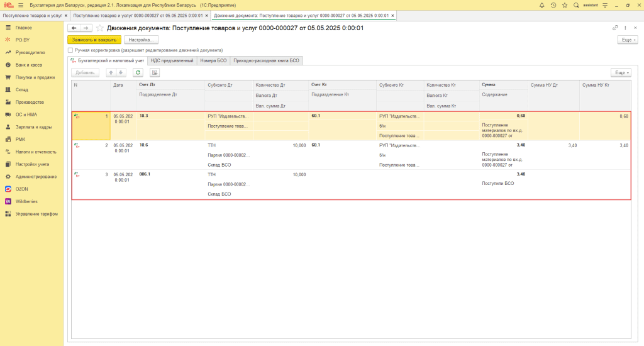This screenshot has height=346, width=644.
Task: Go back with the left arrow button
Action: click(74, 28)
